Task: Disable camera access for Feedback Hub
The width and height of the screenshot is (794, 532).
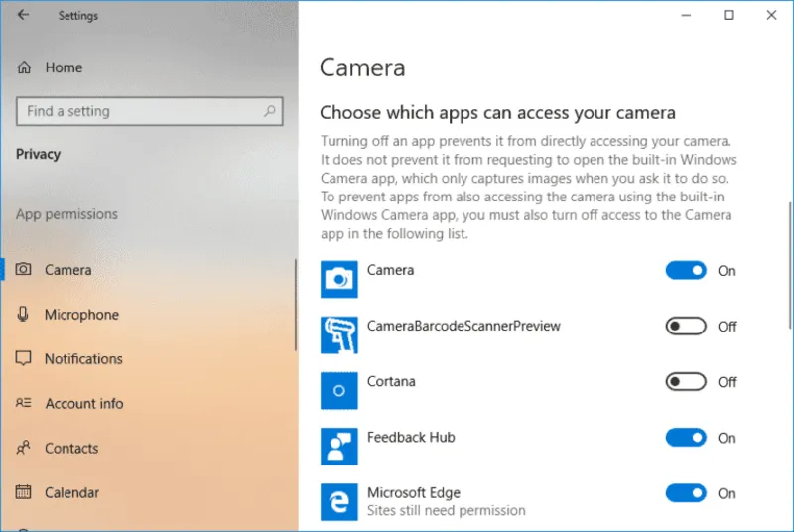Action: click(x=686, y=438)
